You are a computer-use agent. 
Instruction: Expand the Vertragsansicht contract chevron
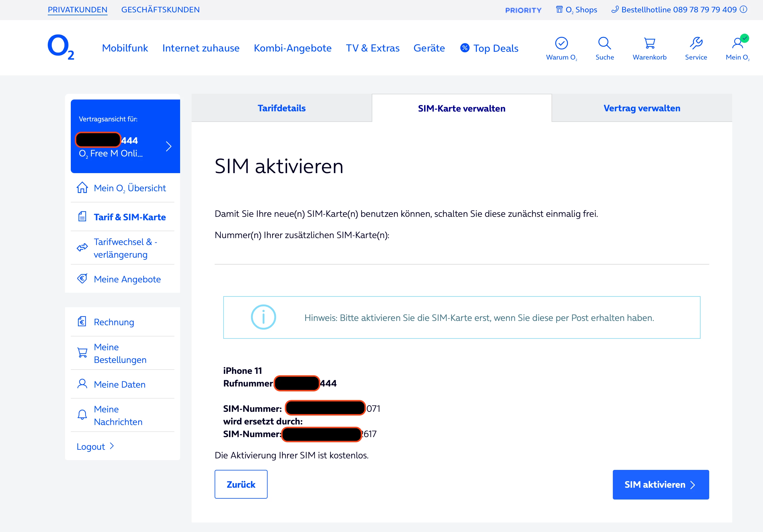click(169, 146)
